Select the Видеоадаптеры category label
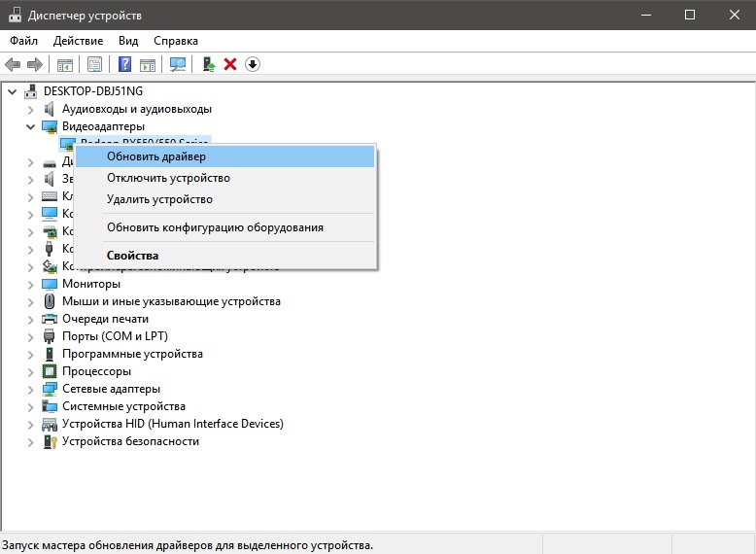This screenshot has height=554, width=756. (x=103, y=126)
